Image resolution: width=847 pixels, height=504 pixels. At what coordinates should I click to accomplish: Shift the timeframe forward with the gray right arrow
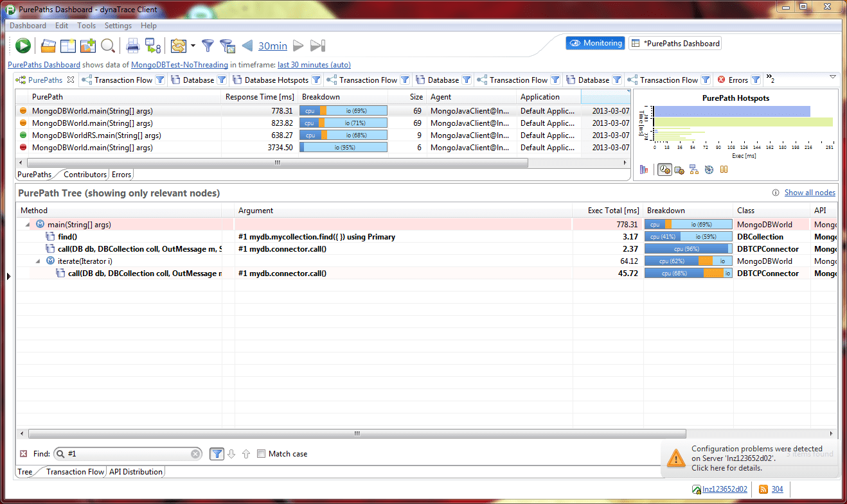point(298,46)
